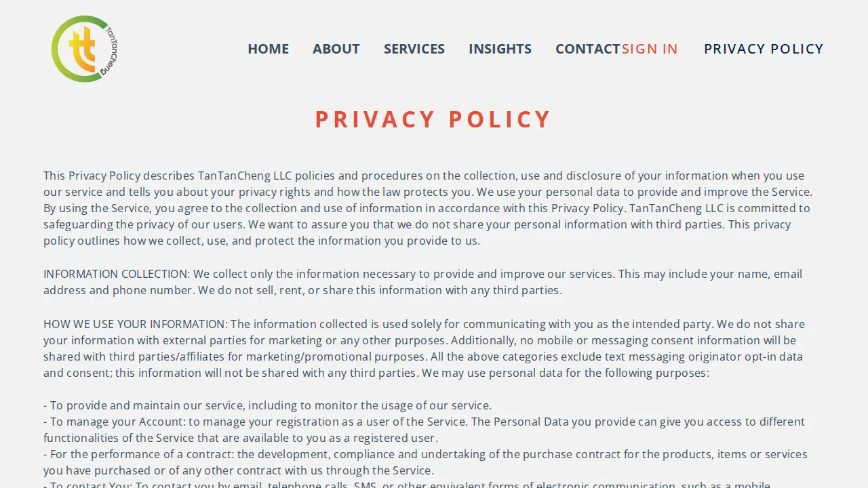Open the ABOUT navigation link

pos(336,49)
